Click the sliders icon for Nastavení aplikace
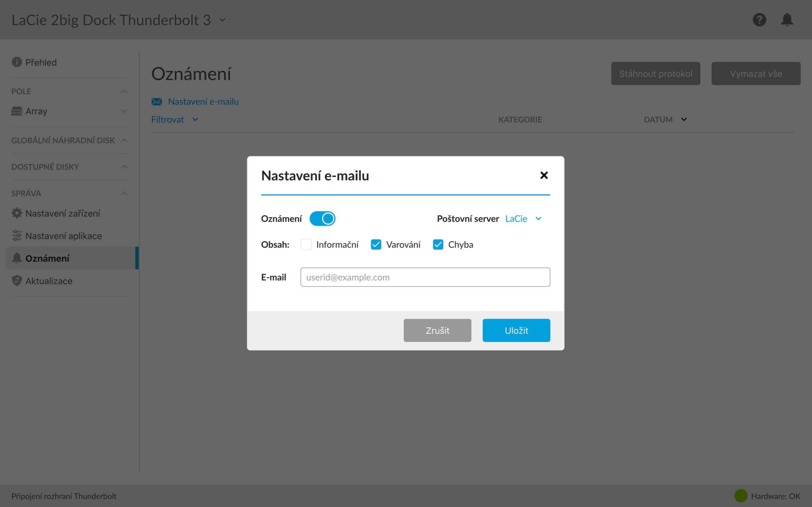 pos(16,236)
